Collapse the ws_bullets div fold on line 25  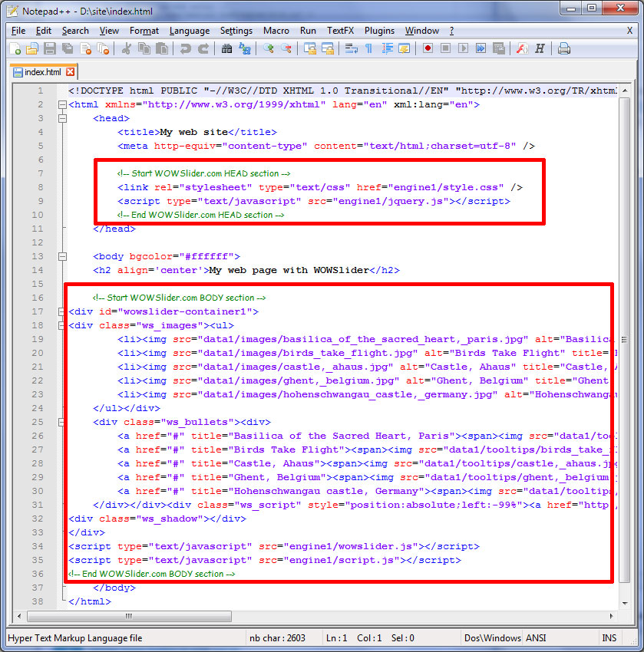pos(61,423)
